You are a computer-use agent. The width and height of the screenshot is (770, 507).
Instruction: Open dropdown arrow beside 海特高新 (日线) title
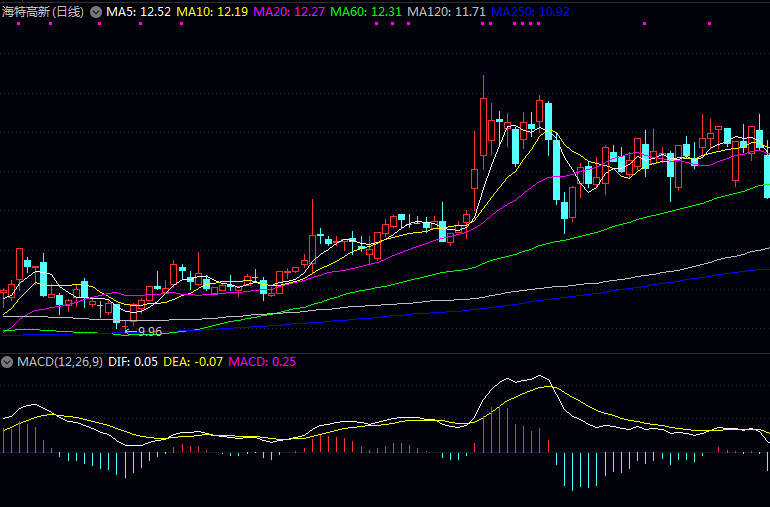[96, 12]
